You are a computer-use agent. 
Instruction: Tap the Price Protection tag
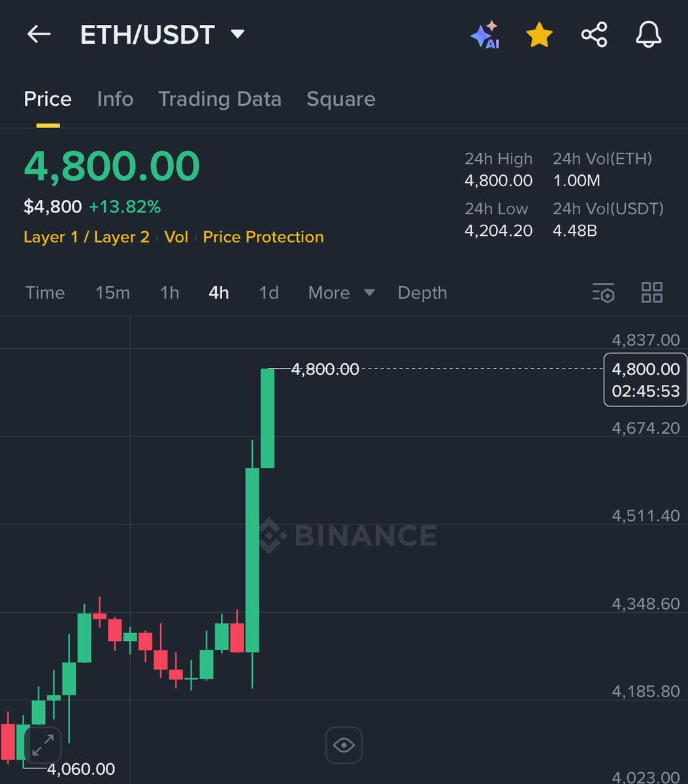pyautogui.click(x=263, y=237)
